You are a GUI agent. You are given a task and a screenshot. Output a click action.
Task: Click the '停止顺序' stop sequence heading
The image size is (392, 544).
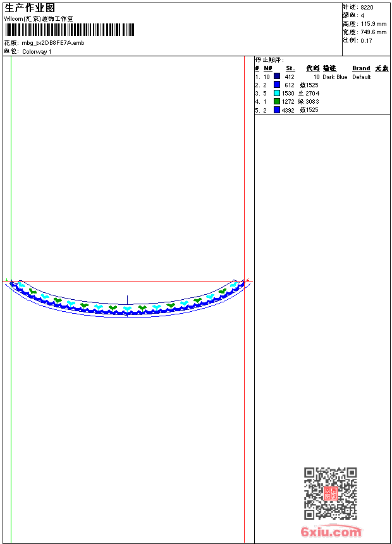coord(269,60)
